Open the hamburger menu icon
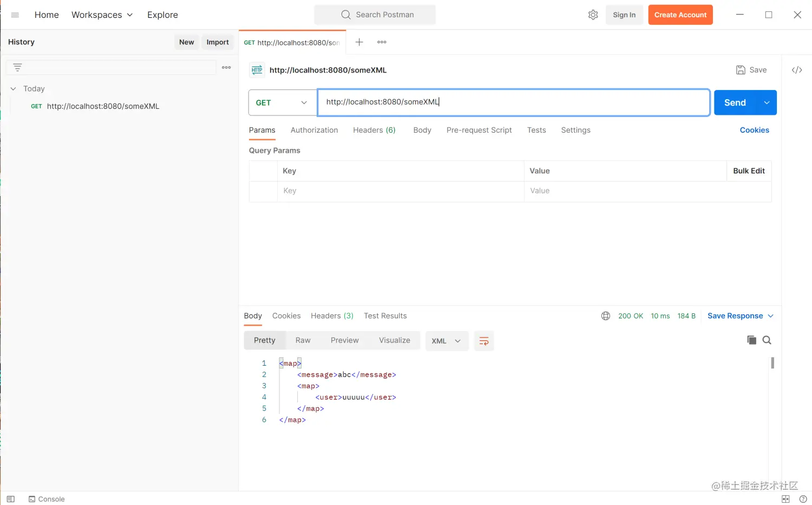 pyautogui.click(x=15, y=15)
